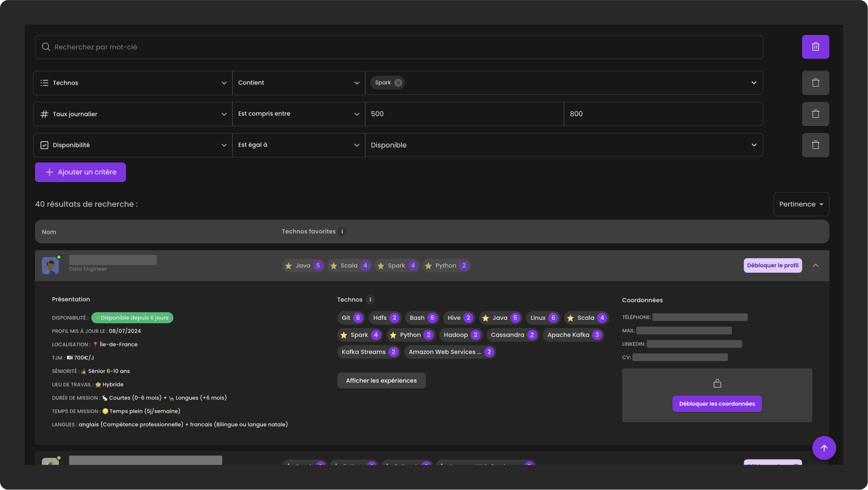Click Ajouter un critère button

coord(80,172)
